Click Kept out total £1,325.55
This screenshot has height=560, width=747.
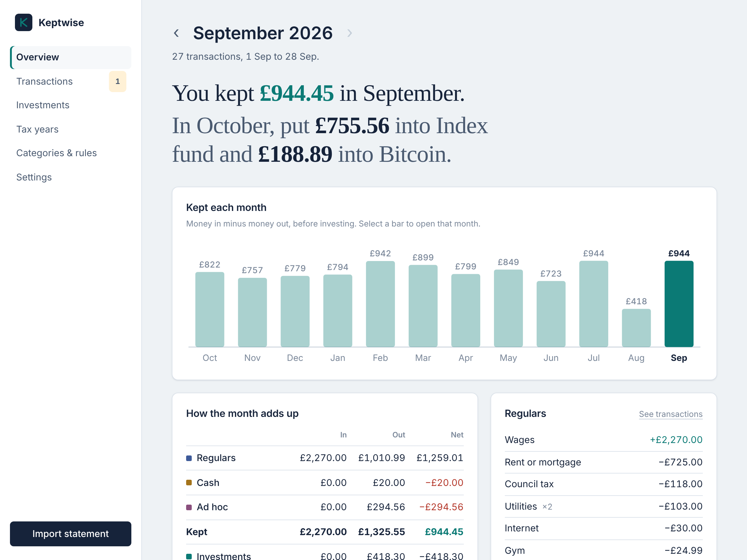pos(382,532)
